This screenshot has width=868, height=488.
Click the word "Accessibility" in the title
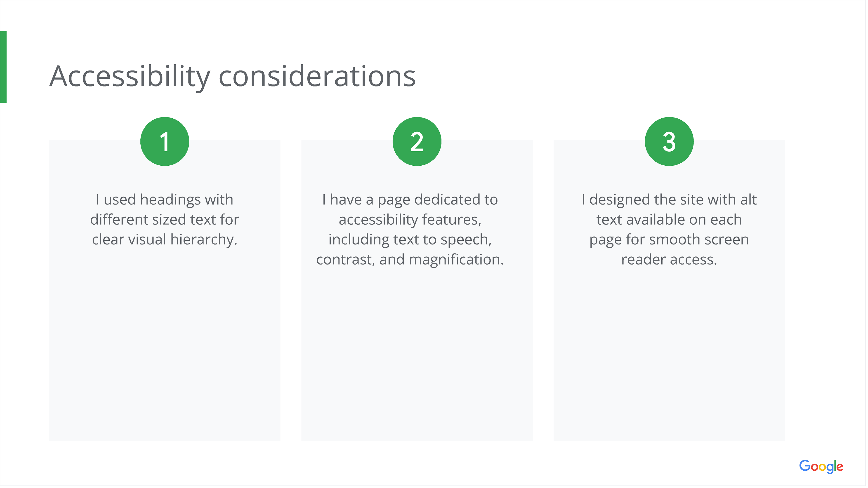130,77
